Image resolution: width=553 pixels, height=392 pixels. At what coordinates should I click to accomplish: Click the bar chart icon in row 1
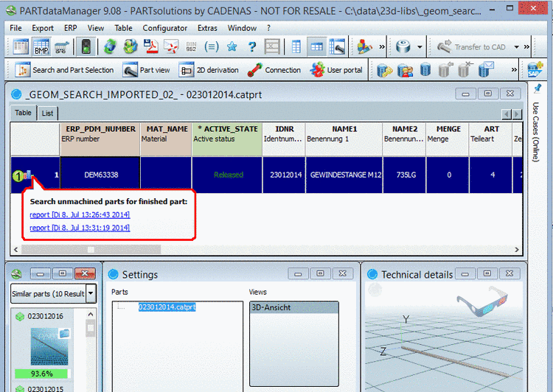28,174
